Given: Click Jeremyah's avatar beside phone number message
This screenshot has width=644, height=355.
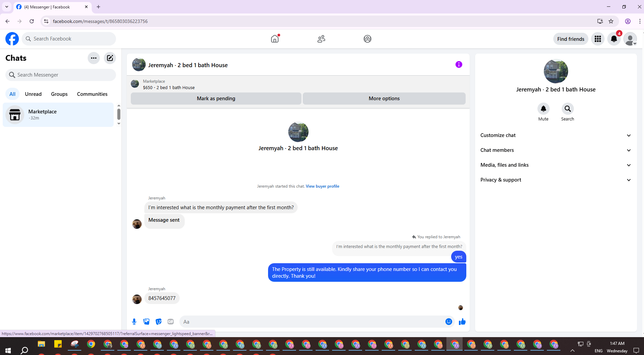Looking at the screenshot, I should tap(137, 299).
